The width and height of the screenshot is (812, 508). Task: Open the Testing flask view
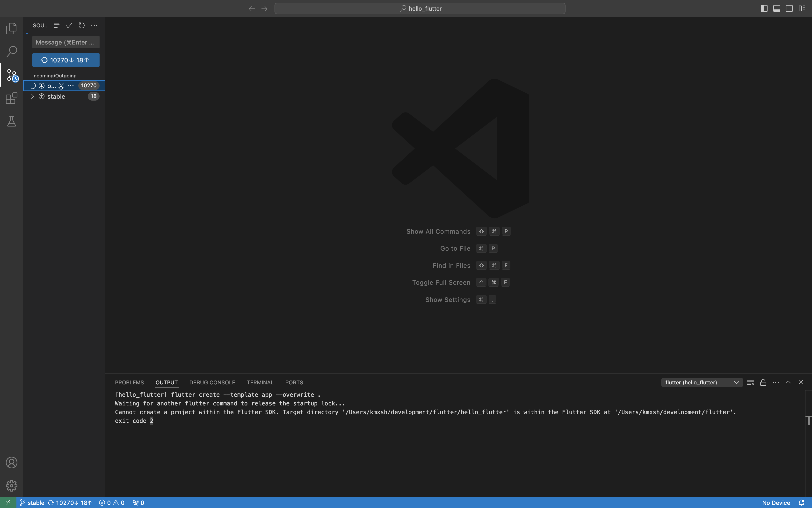click(x=11, y=122)
